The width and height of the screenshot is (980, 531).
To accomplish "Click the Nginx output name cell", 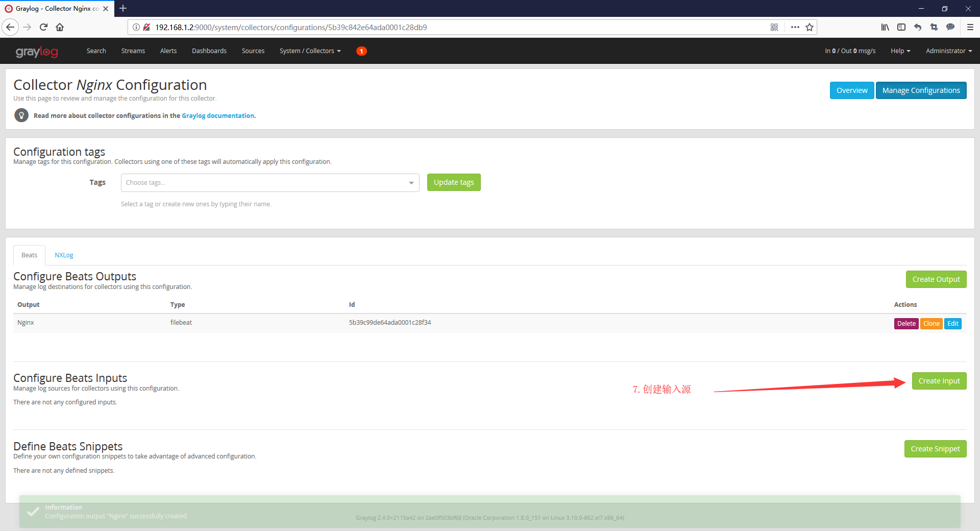I will pyautogui.click(x=26, y=323).
